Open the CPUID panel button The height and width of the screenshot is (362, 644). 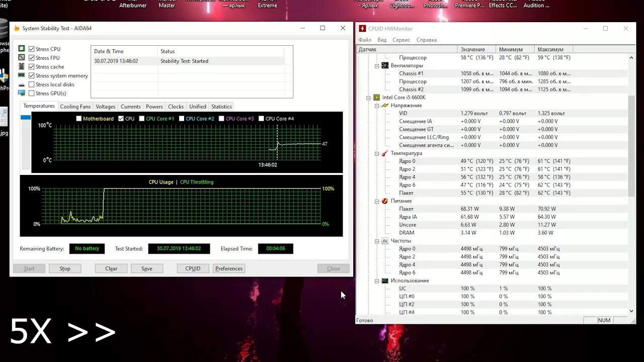[x=193, y=268]
